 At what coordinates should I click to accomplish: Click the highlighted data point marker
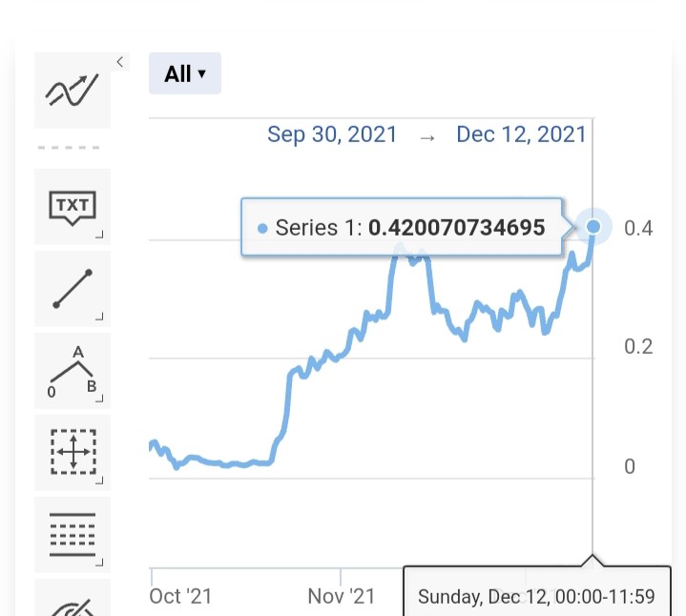pyautogui.click(x=593, y=226)
